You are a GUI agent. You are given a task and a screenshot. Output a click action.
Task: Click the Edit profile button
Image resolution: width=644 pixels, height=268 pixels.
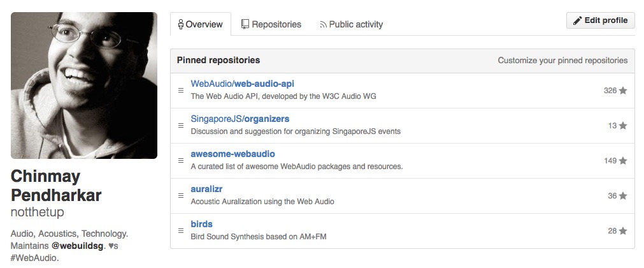pyautogui.click(x=601, y=20)
